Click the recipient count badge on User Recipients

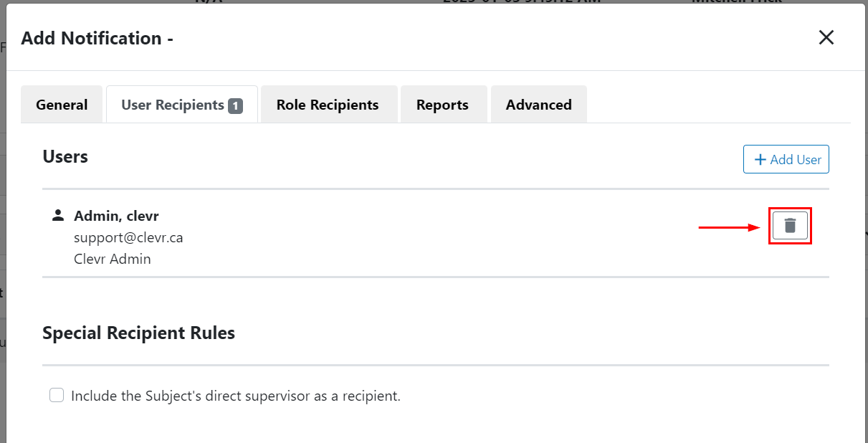click(235, 106)
